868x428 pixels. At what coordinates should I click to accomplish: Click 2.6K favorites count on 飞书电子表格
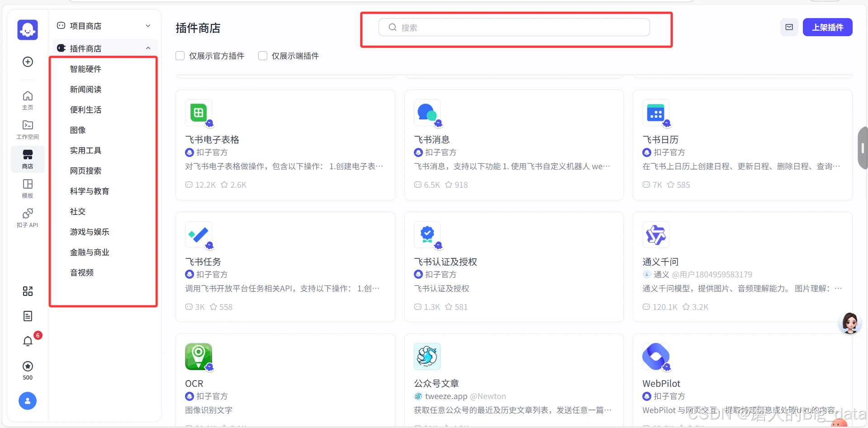[x=233, y=185]
